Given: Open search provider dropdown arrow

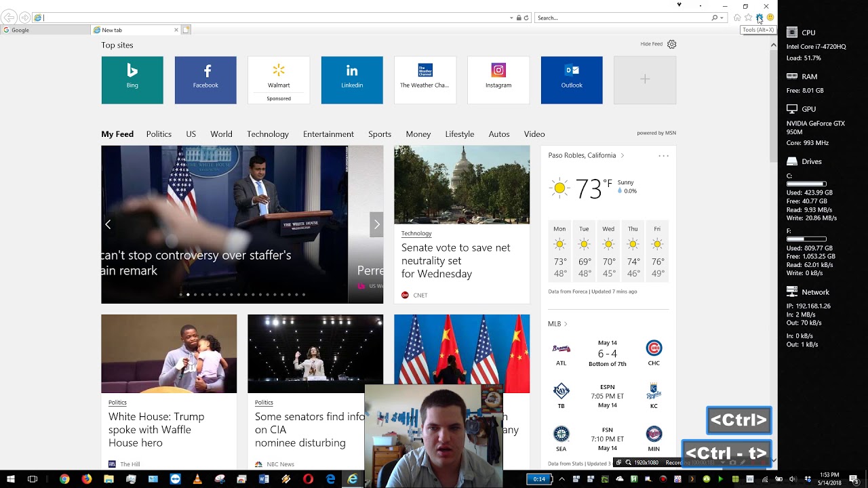Looking at the screenshot, I should [x=722, y=18].
